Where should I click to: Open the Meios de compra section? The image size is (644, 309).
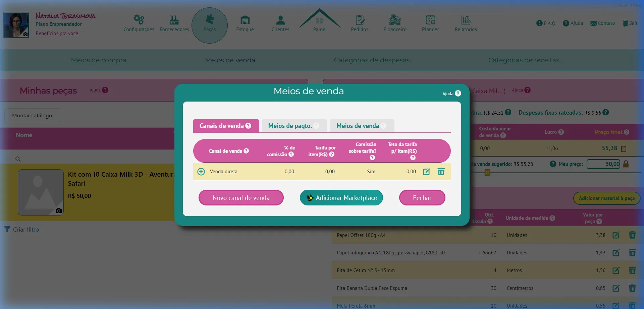coord(98,60)
